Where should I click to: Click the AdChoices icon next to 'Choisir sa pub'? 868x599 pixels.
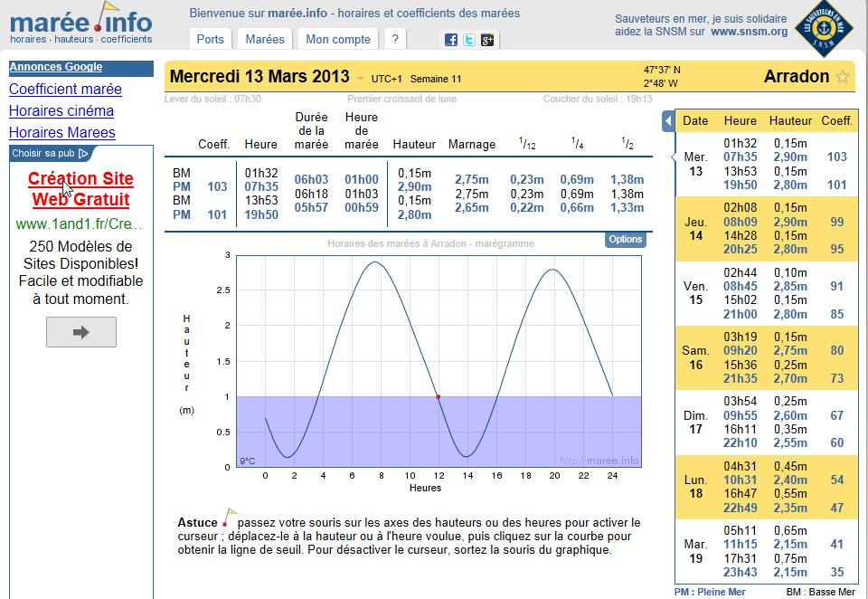[84, 154]
